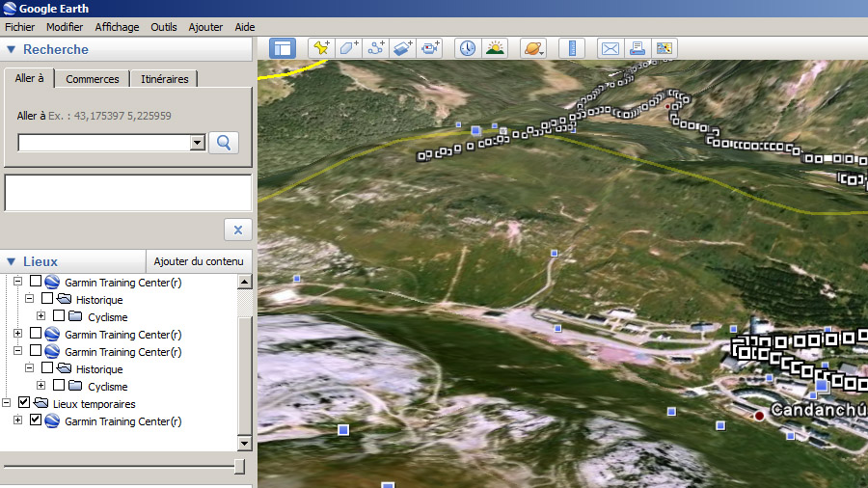Image resolution: width=868 pixels, height=488 pixels.
Task: Open the Aller à address dropdown arrow
Action: coord(198,143)
